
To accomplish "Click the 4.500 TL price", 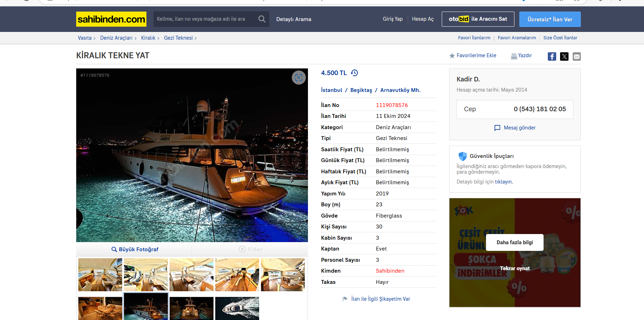I will pos(334,73).
